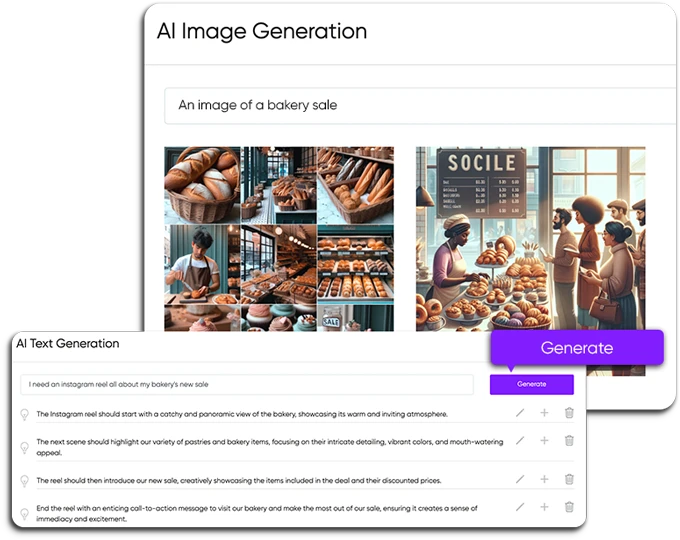Add the call-to-action suggestion using its plus icon
The height and width of the screenshot is (540, 680).
click(544, 507)
